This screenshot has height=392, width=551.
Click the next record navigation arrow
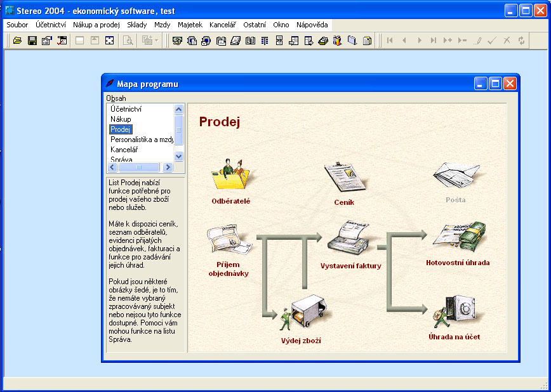point(419,41)
